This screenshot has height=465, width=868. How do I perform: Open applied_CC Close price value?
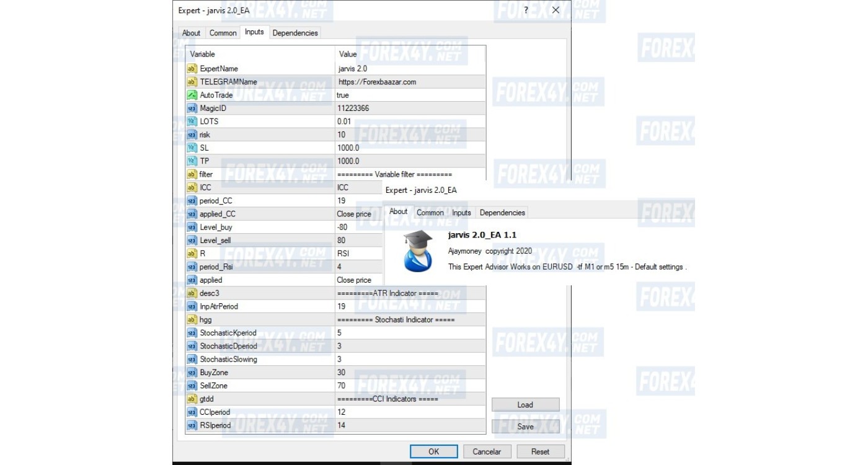tap(356, 214)
